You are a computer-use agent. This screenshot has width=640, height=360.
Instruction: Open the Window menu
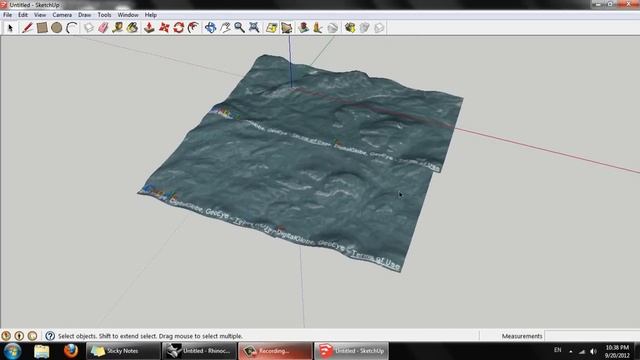point(128,15)
